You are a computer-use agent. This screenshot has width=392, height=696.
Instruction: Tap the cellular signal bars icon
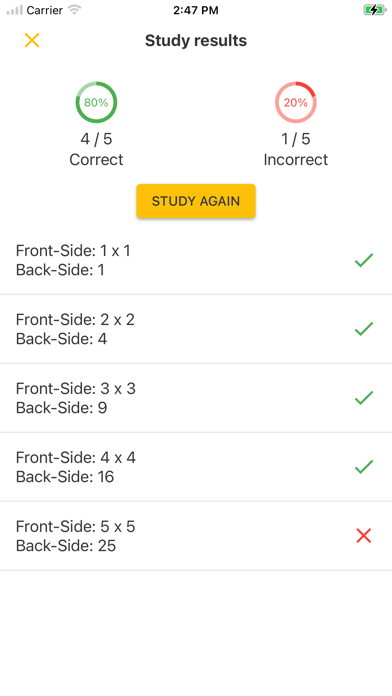point(15,10)
